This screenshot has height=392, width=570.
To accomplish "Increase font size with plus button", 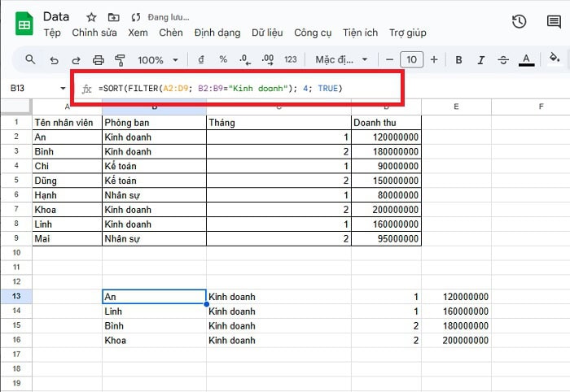I will tap(434, 59).
